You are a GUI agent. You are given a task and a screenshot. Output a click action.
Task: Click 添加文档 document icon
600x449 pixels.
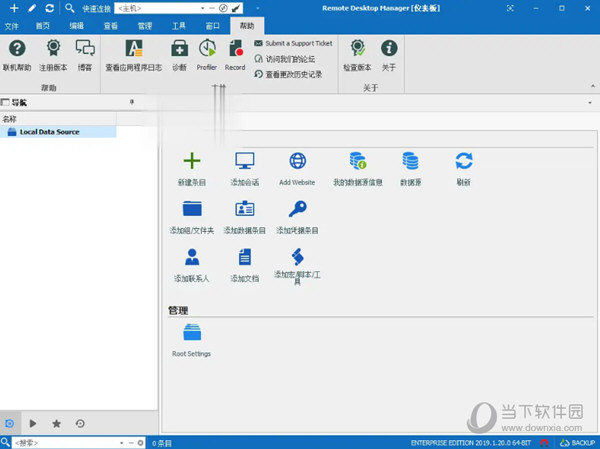tap(245, 257)
